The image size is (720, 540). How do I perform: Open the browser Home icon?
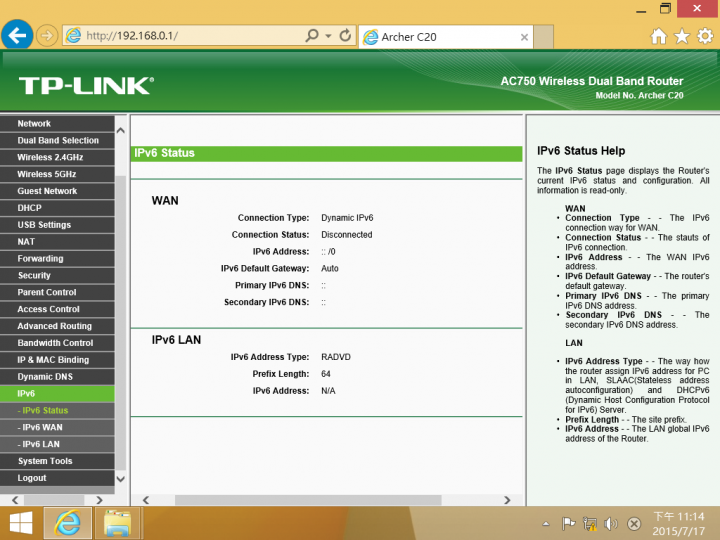658,36
